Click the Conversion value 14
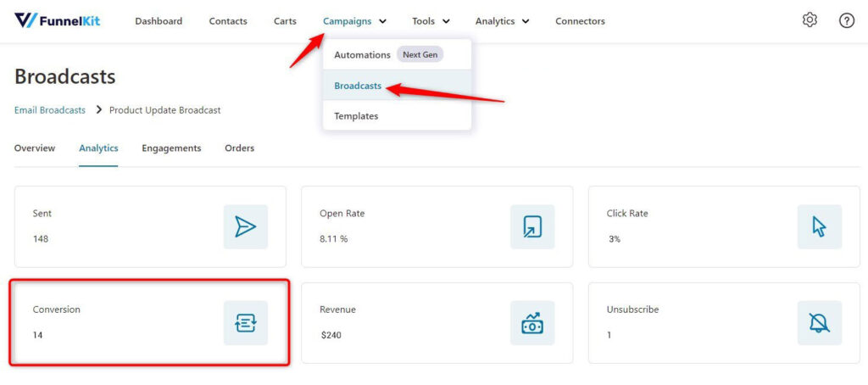Screen dimensions: 868x385 click(37, 335)
